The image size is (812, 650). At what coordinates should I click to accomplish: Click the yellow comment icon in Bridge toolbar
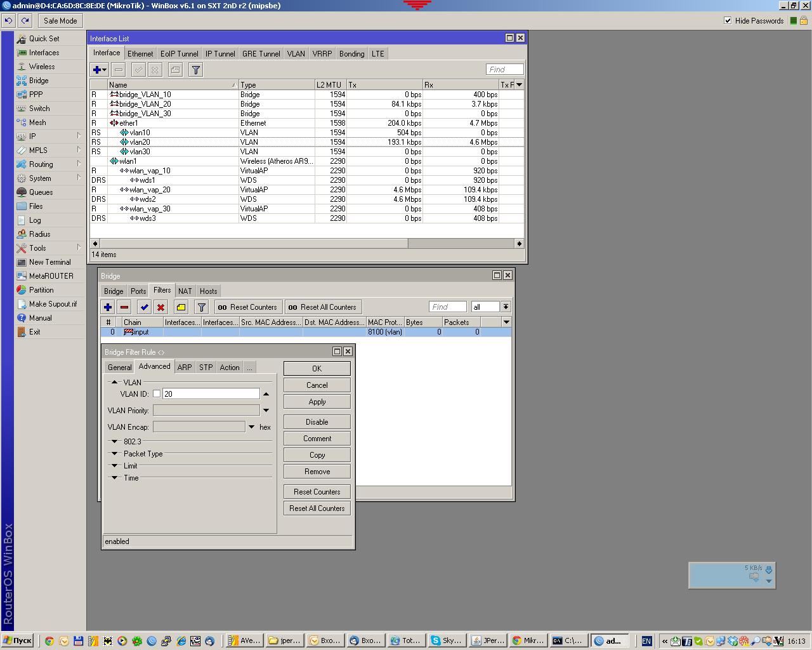tap(181, 307)
